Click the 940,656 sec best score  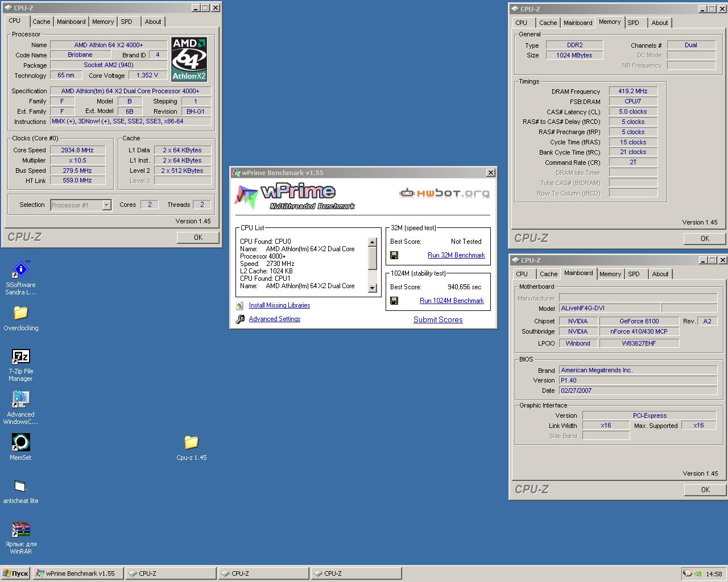464,287
